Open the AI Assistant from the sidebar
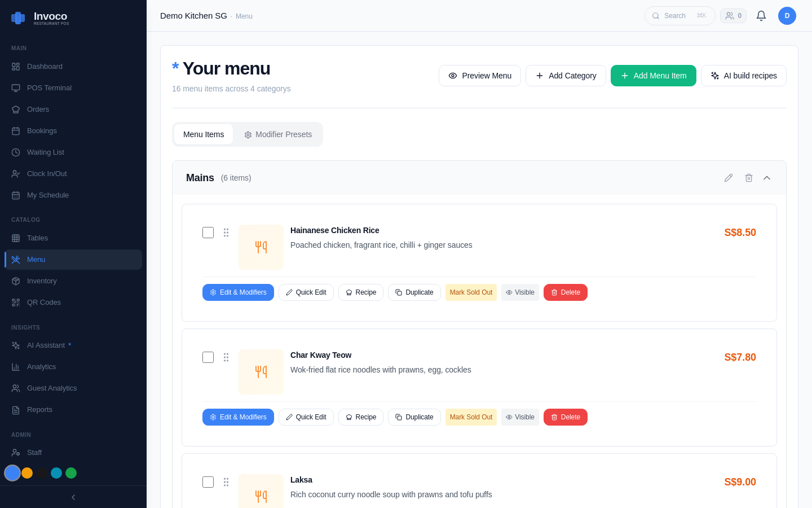812x508 pixels. (46, 345)
